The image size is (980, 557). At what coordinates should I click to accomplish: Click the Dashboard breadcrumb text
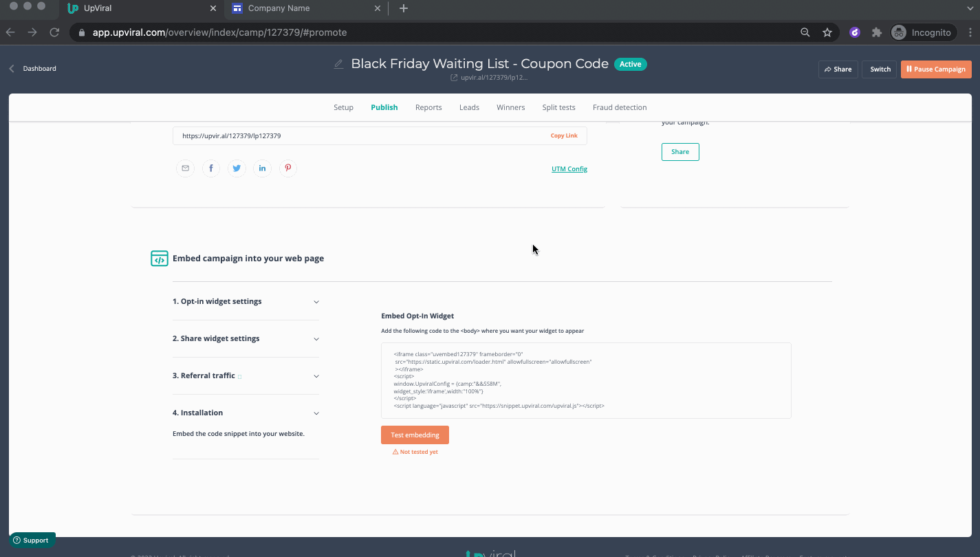point(40,69)
